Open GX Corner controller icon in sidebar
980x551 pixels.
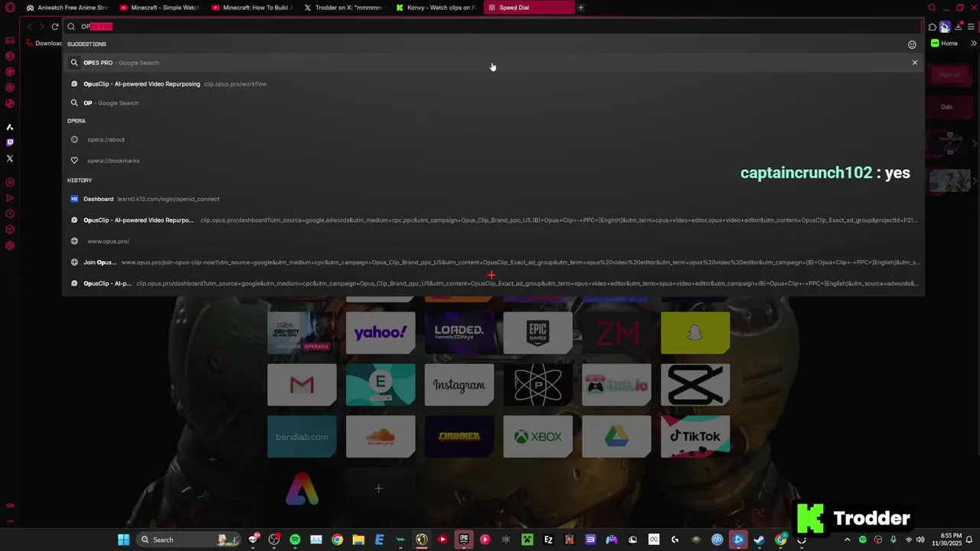[x=10, y=41]
